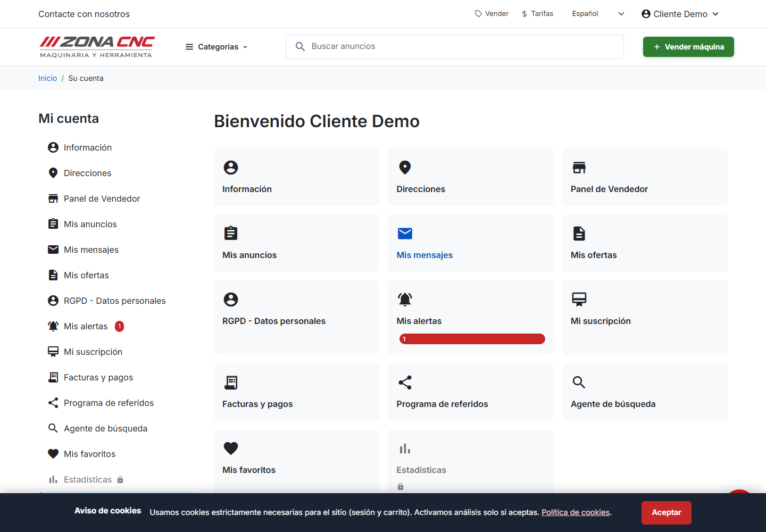Click the bell icon on Mis alertas card
Image resolution: width=766 pixels, height=532 pixels.
405,300
